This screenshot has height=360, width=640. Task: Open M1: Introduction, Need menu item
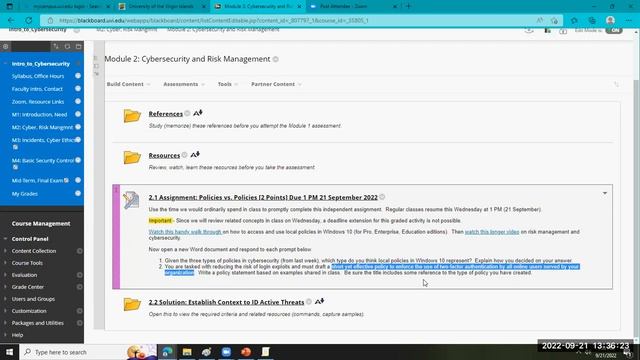coord(39,115)
